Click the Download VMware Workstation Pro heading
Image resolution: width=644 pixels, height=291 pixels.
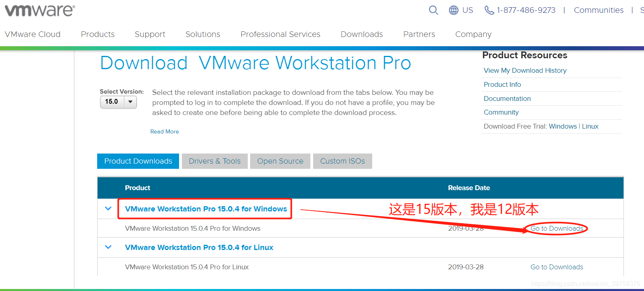coord(256,63)
